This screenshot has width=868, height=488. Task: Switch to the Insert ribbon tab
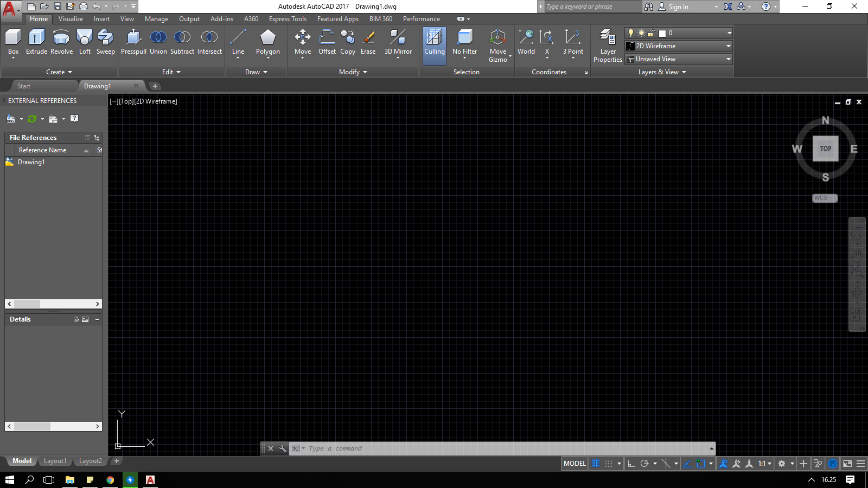pyautogui.click(x=101, y=19)
